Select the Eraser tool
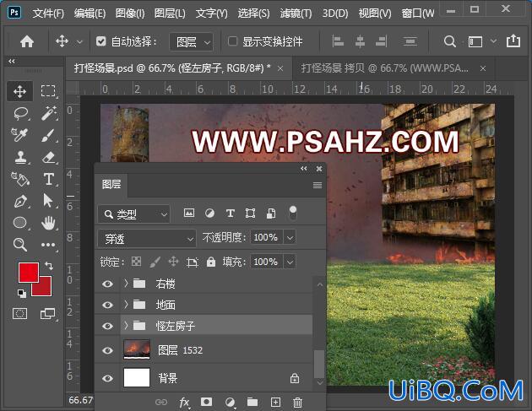The height and width of the screenshot is (411, 532). pos(48,157)
